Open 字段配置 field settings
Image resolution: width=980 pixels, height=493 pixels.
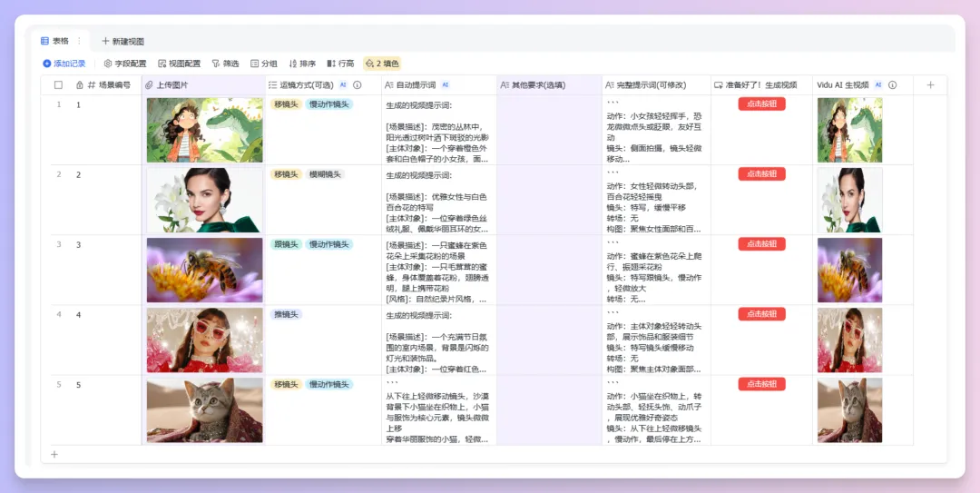125,64
